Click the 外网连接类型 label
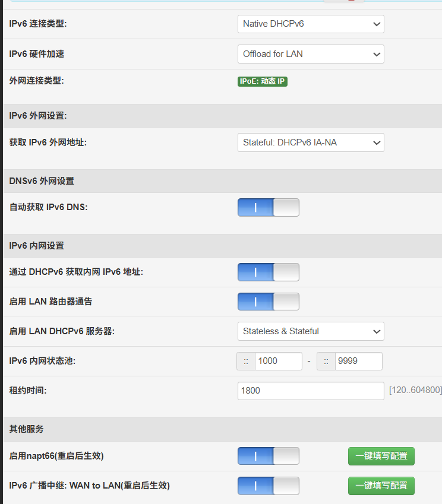442x504 pixels. coord(36,81)
